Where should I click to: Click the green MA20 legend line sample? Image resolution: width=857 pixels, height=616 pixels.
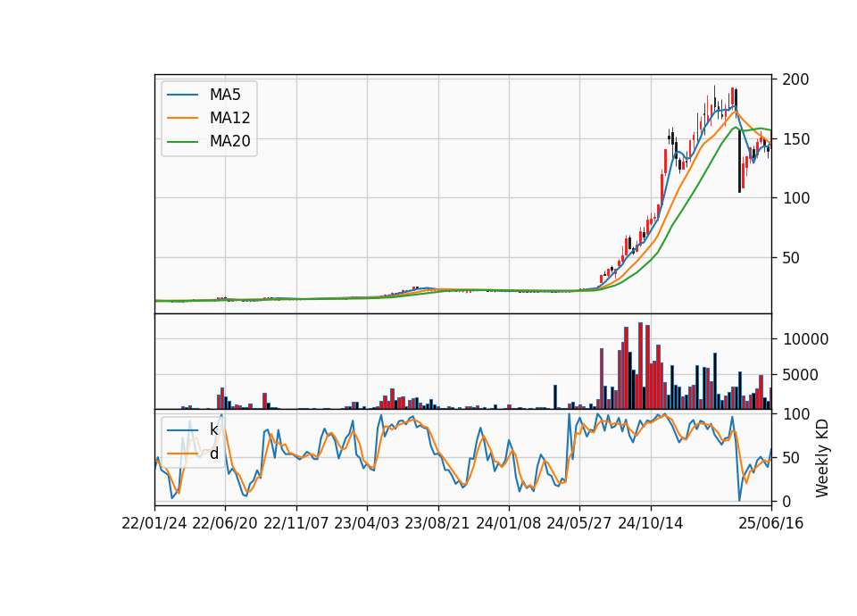tap(182, 141)
